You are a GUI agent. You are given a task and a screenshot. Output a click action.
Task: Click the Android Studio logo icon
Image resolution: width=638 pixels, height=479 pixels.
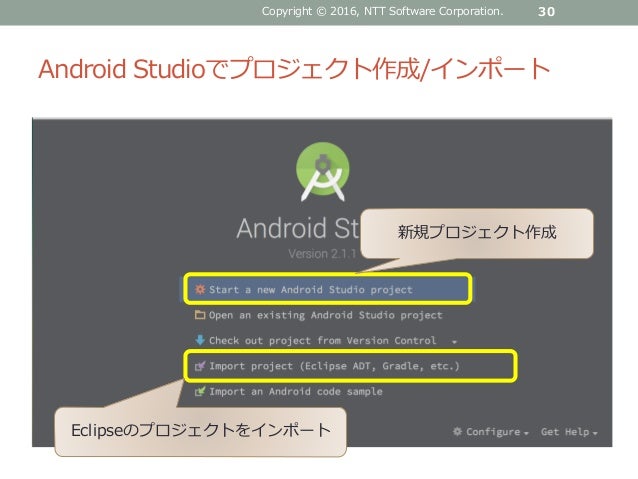322,172
